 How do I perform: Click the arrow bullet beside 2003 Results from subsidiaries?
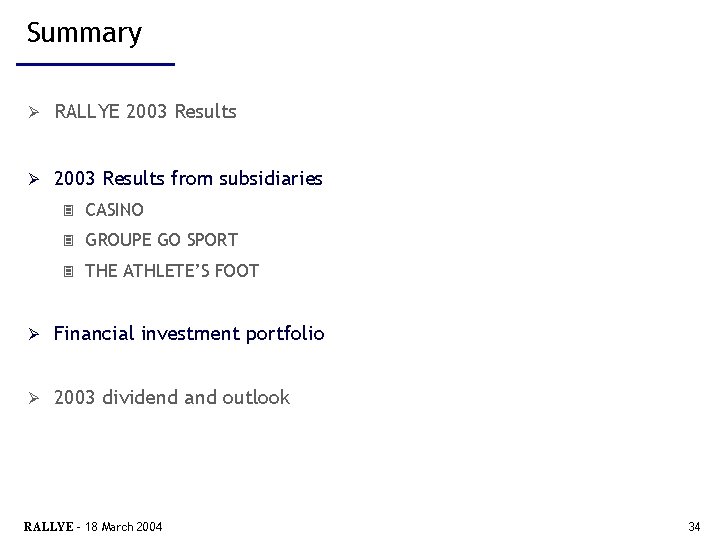tap(34, 179)
